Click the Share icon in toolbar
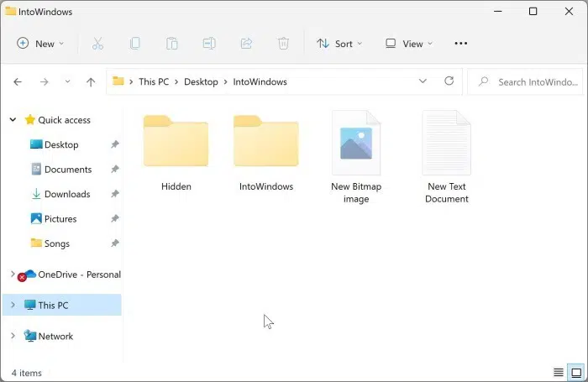588x382 pixels. tap(246, 44)
